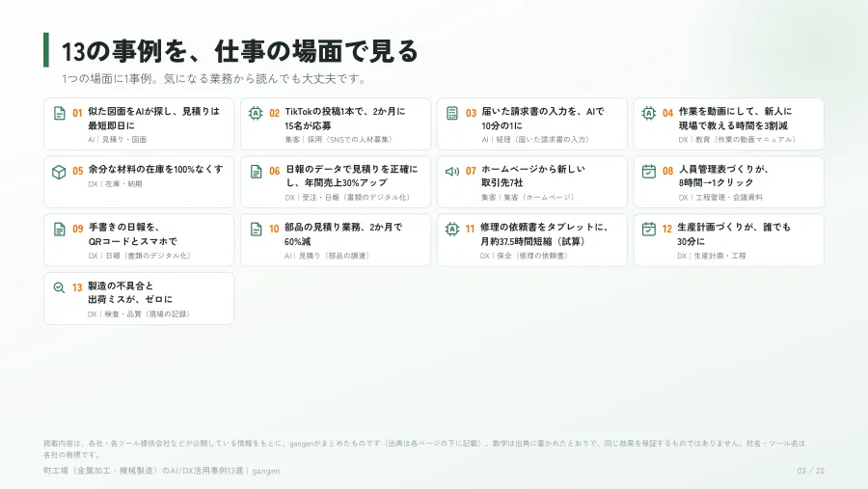
Task: Click the orange number 02
Action: (x=275, y=114)
